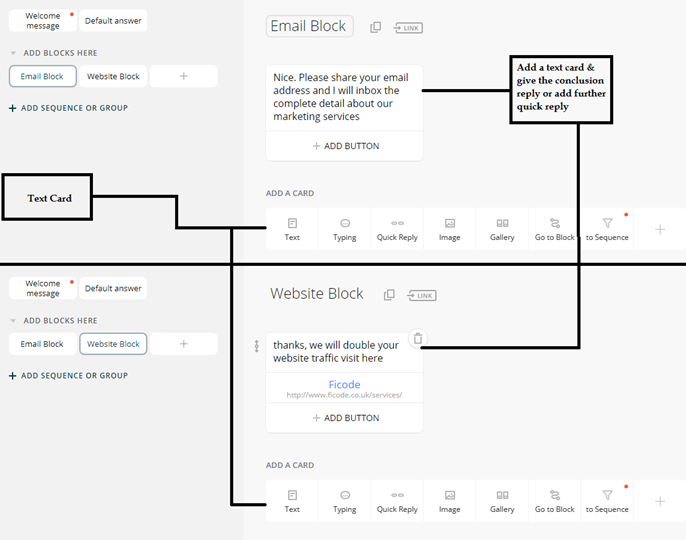Add a Quick Reply in Email Block editor
Image resolution: width=686 pixels, height=540 pixels.
(x=397, y=229)
